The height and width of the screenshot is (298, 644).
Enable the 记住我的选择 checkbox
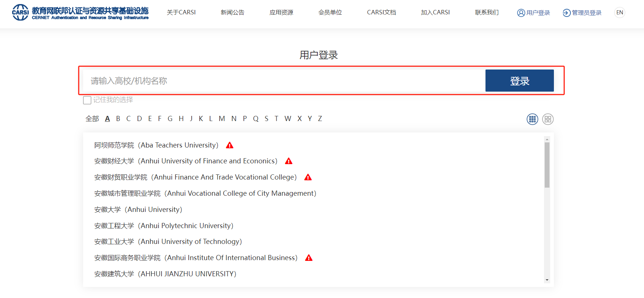(x=87, y=100)
